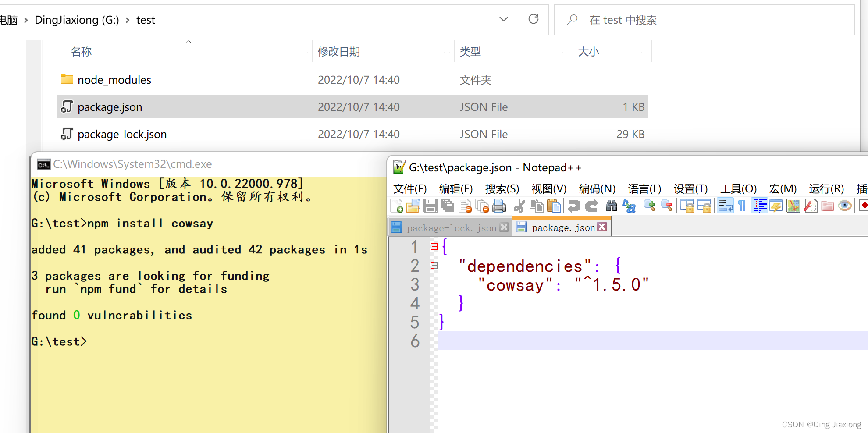Close the current document via toolbar icon
The width and height of the screenshot is (868, 433).
[465, 206]
